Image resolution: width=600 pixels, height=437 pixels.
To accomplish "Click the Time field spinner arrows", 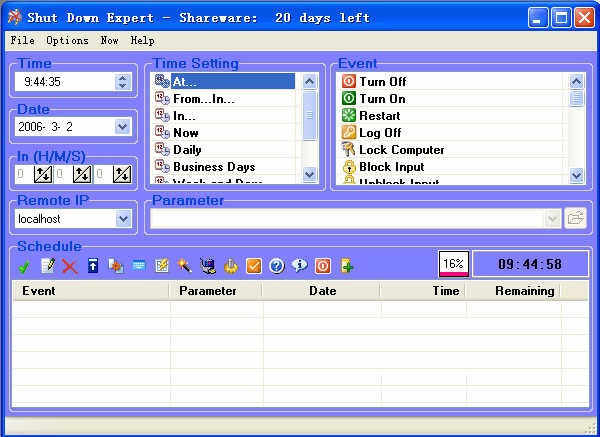I will tap(123, 82).
